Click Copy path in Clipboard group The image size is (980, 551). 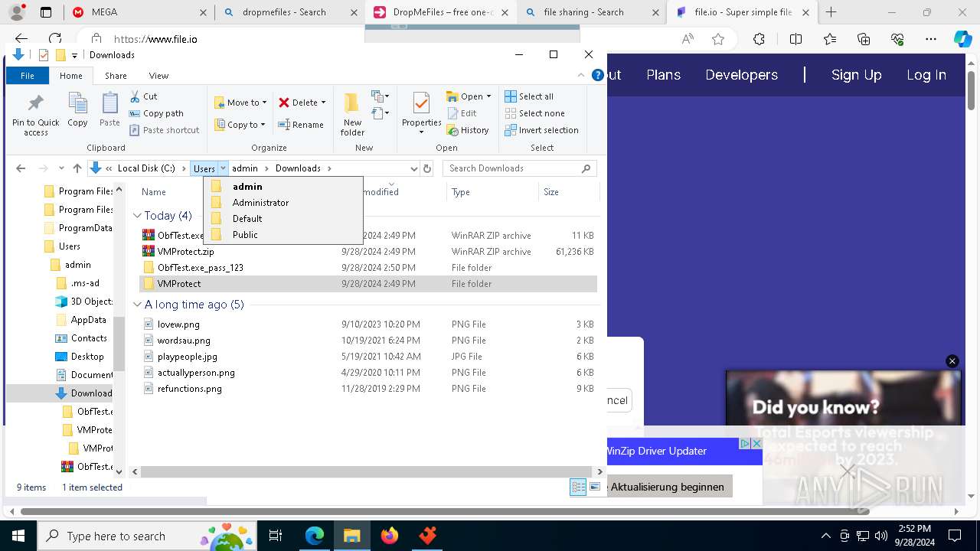coord(156,113)
